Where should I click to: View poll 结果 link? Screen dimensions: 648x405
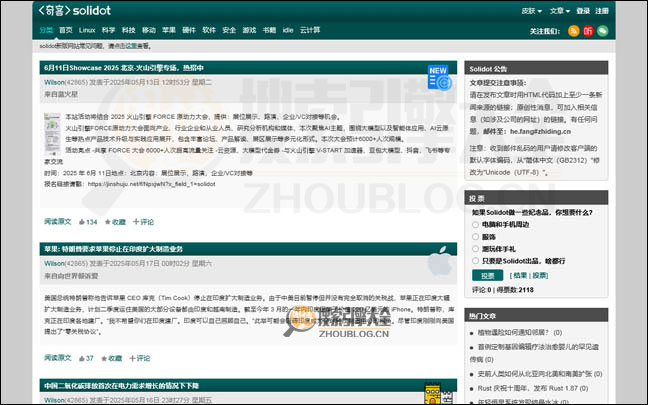pos(520,275)
